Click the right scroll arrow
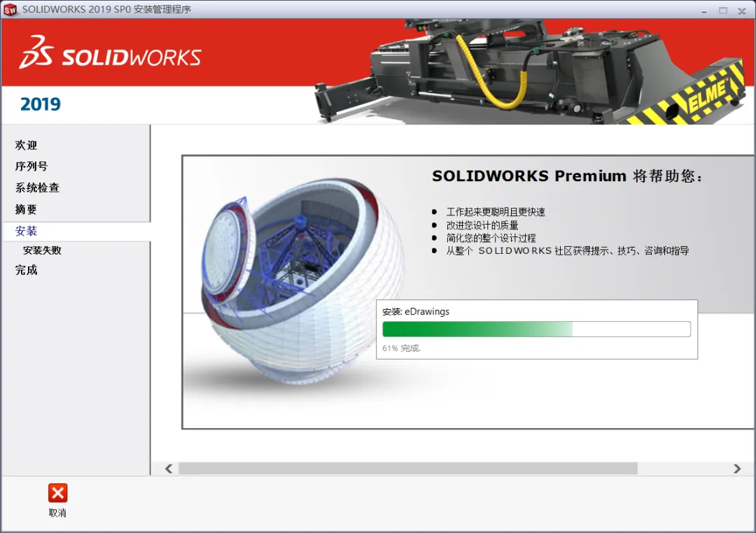The height and width of the screenshot is (533, 756). click(736, 469)
